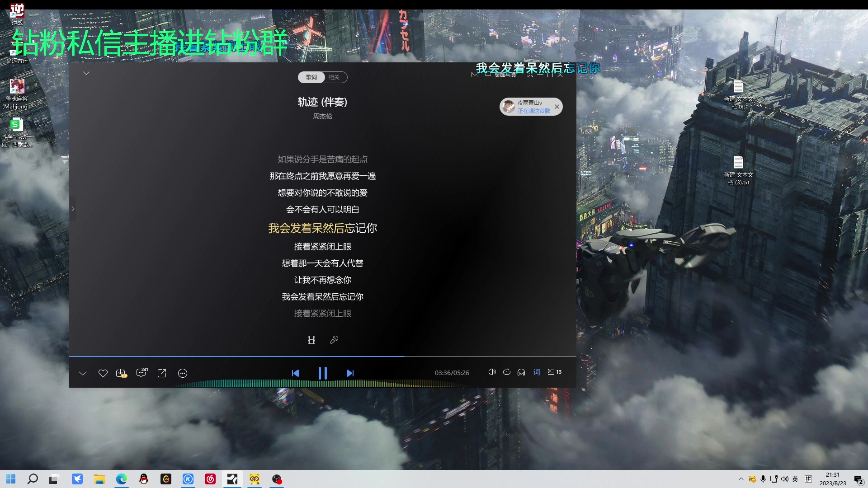Toggle the 词 lyrics display button
This screenshot has height=488, width=868.
click(x=536, y=372)
